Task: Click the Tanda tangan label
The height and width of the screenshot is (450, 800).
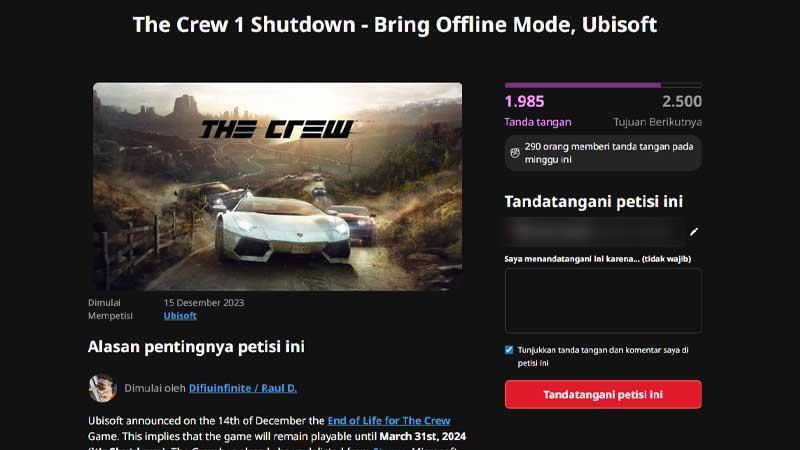Action: click(538, 122)
